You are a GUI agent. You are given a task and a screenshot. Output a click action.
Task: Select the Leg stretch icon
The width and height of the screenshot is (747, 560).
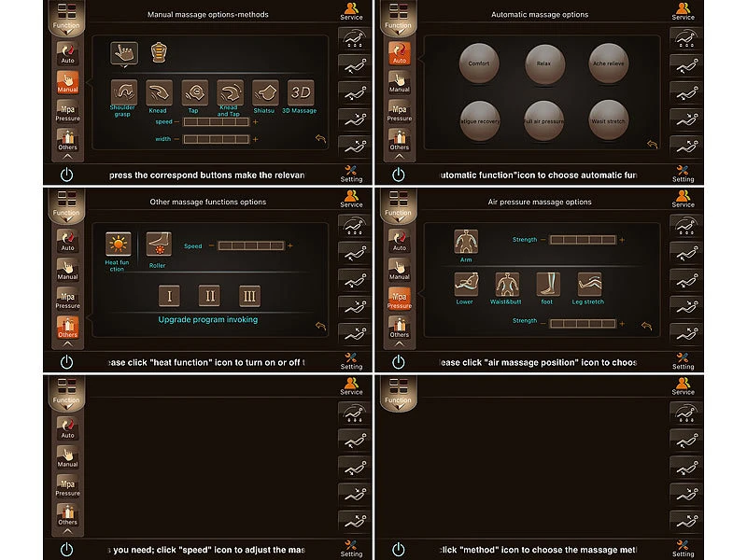click(x=589, y=285)
